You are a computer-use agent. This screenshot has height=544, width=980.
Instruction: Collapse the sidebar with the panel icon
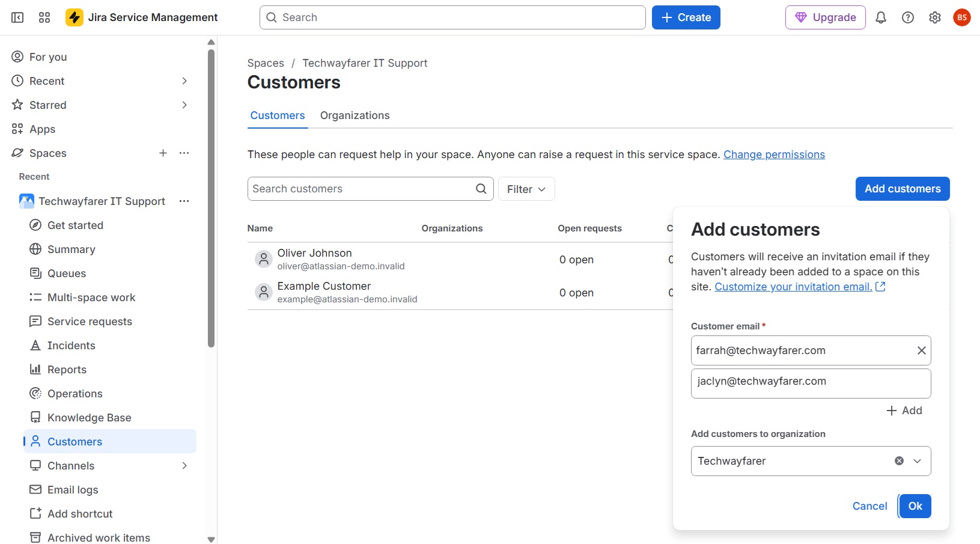(17, 17)
